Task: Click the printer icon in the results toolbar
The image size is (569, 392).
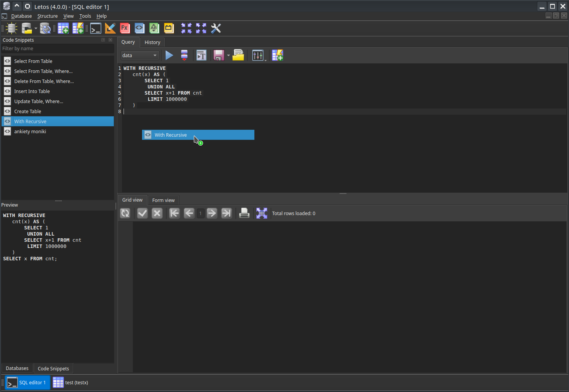Action: (x=244, y=213)
